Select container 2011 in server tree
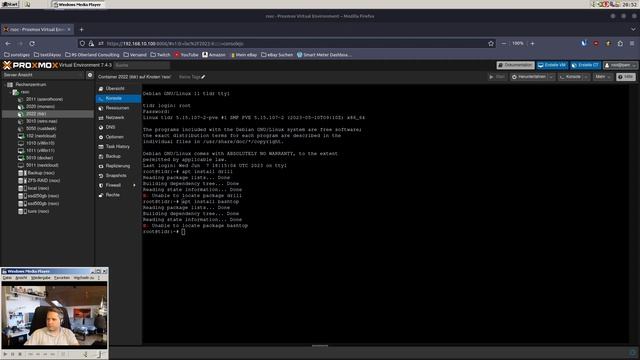 (44, 99)
